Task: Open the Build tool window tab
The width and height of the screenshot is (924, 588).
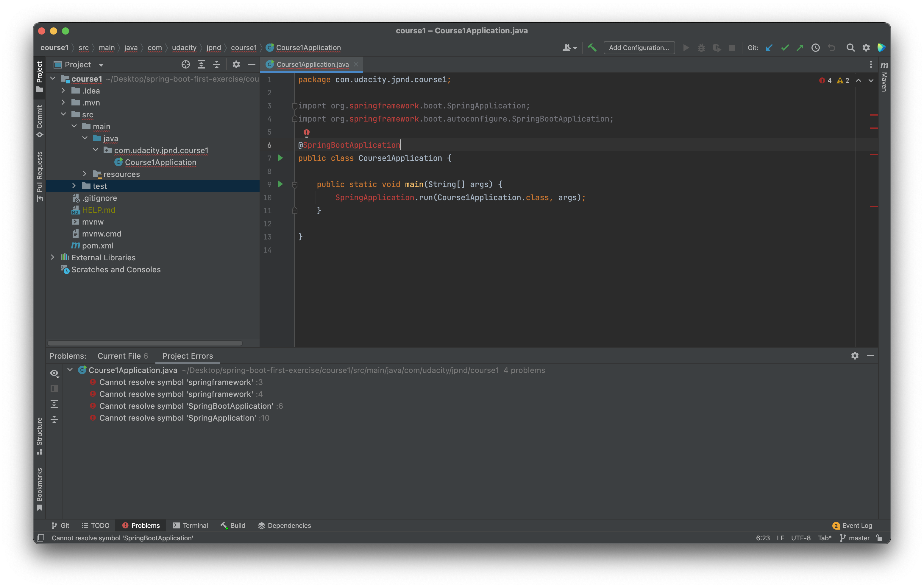Action: [233, 525]
